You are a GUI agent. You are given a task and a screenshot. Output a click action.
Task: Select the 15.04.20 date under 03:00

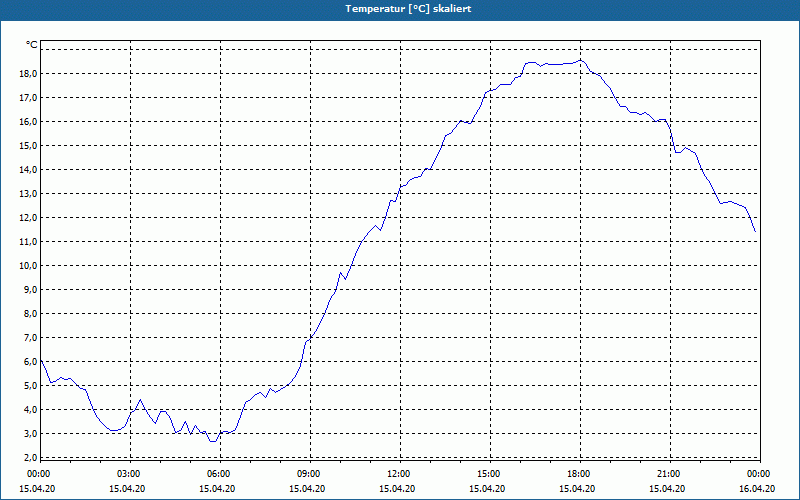point(127,488)
